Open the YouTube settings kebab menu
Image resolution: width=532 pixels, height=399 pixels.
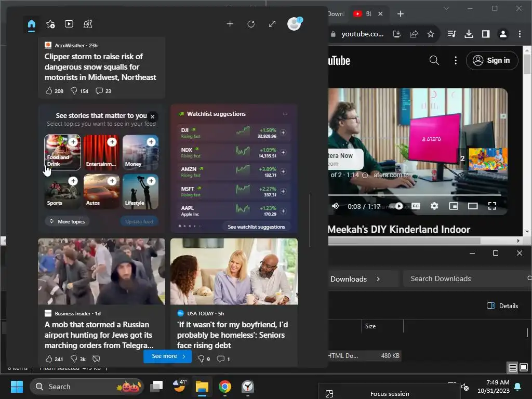pyautogui.click(x=456, y=60)
